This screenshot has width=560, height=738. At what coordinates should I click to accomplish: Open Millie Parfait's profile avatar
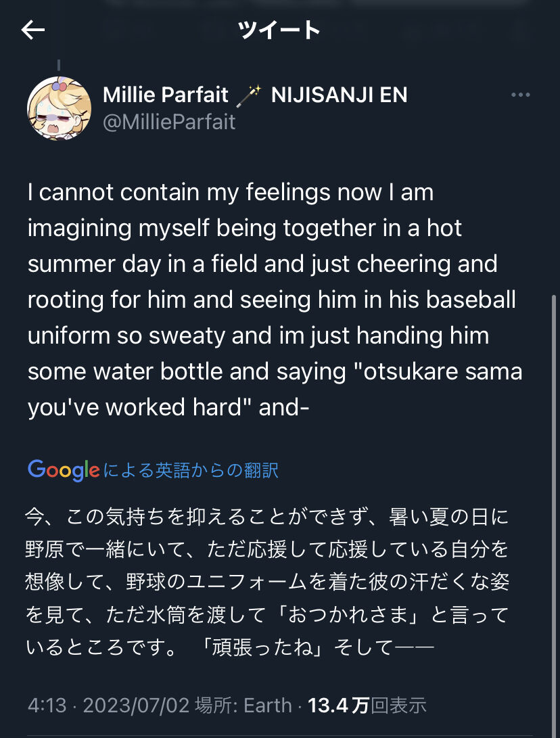[59, 108]
